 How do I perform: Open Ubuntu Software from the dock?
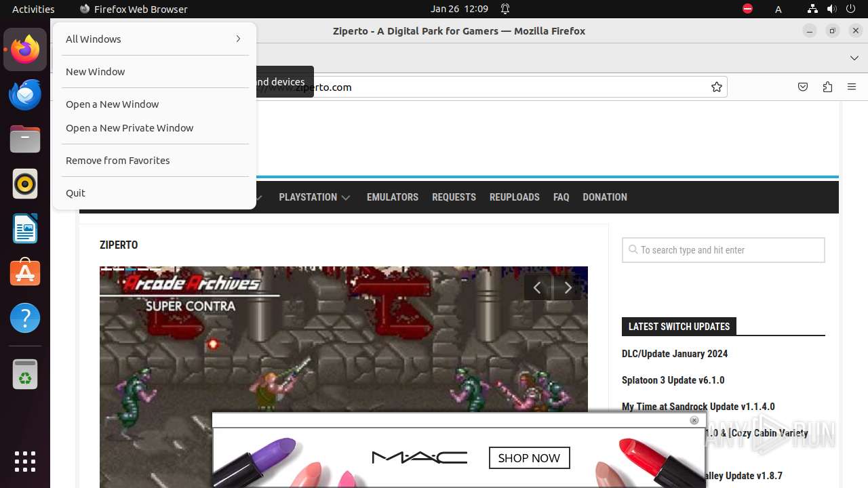[x=25, y=273]
